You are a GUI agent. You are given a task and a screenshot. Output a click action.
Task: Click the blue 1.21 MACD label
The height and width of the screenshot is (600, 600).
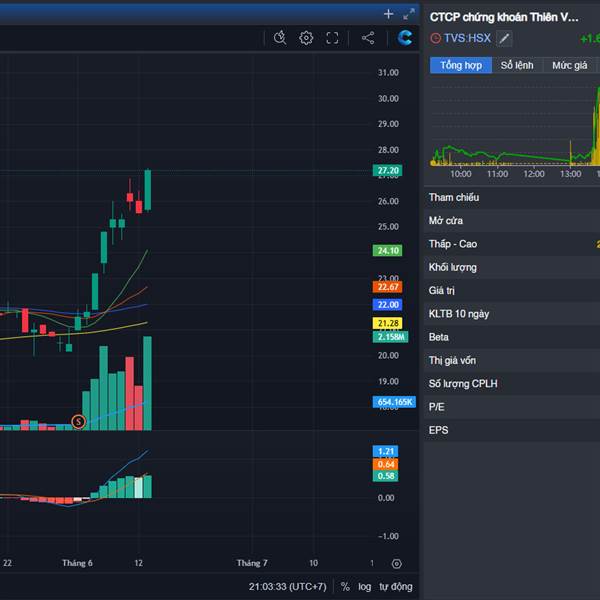[x=385, y=452]
